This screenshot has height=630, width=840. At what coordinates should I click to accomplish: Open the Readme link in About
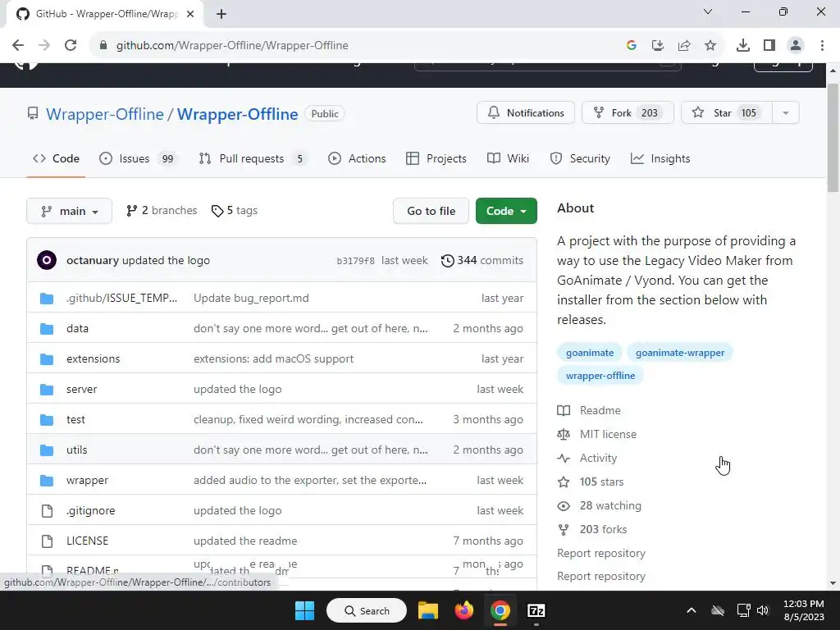click(x=600, y=410)
